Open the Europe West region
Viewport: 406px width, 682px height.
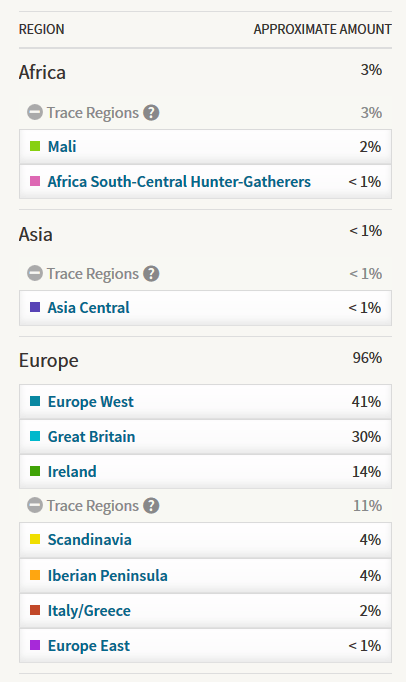click(x=91, y=401)
